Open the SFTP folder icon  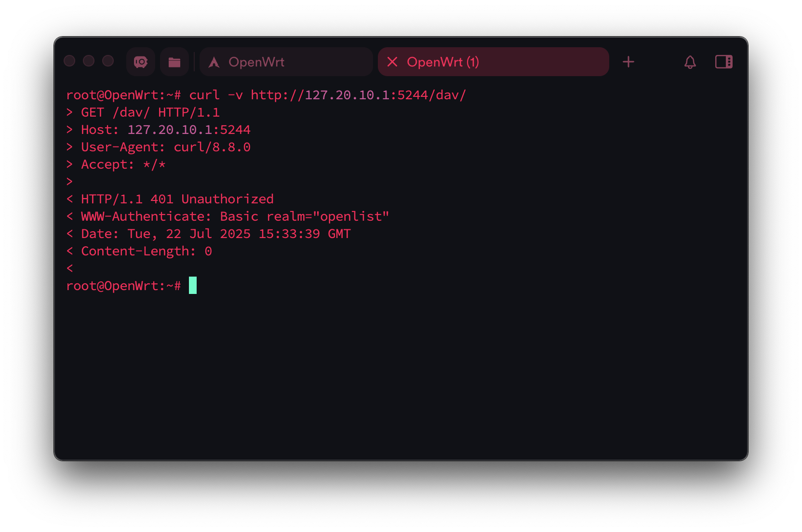point(174,62)
